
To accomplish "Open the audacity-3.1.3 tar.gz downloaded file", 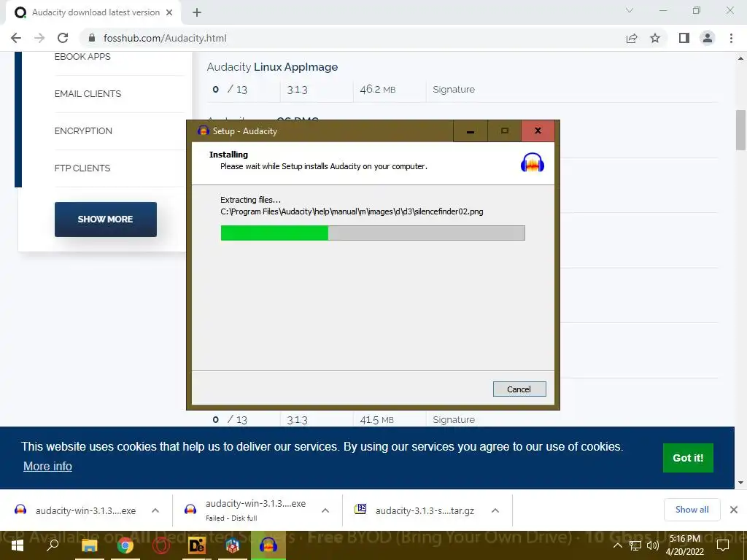I will click(425, 510).
